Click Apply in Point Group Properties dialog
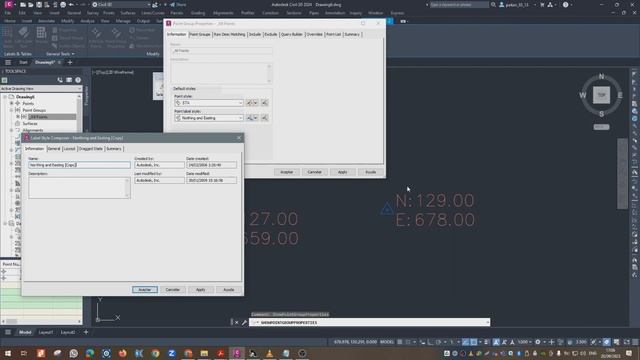The height and width of the screenshot is (360, 640). coord(342,172)
